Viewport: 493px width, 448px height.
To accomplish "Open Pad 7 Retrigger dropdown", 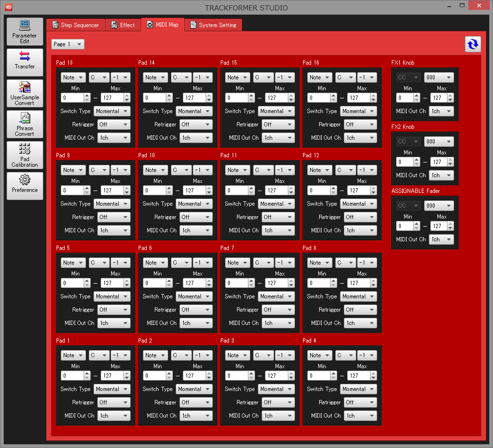I will 278,310.
